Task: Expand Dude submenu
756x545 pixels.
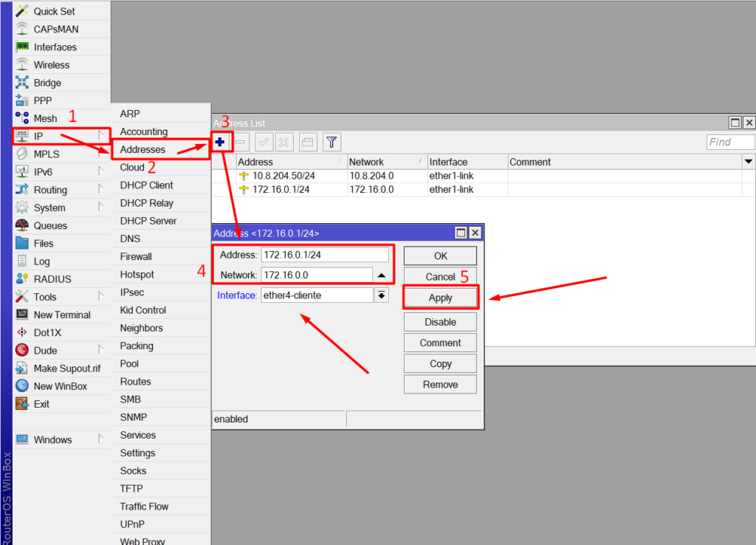Action: pyautogui.click(x=100, y=349)
